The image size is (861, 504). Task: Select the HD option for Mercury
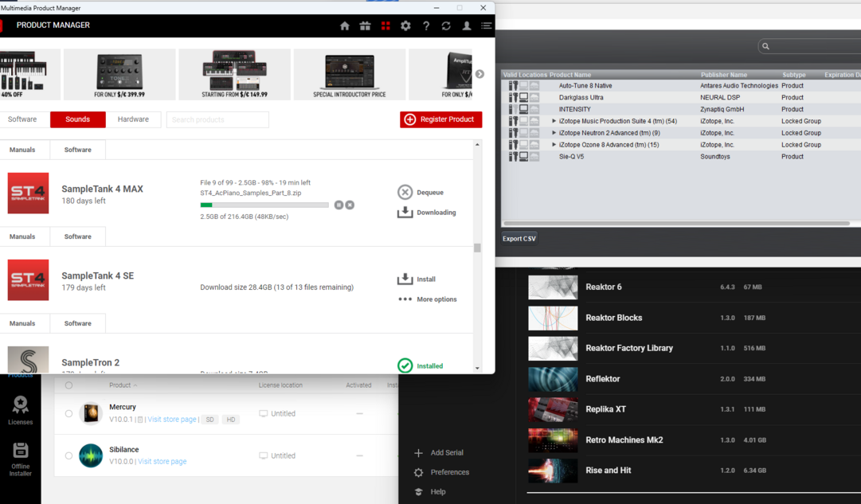231,420
